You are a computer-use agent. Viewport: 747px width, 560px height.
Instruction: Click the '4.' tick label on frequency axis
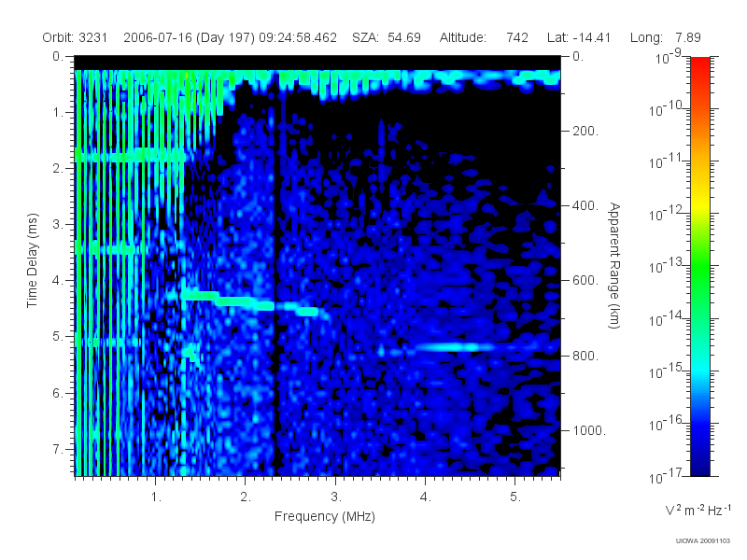click(426, 497)
